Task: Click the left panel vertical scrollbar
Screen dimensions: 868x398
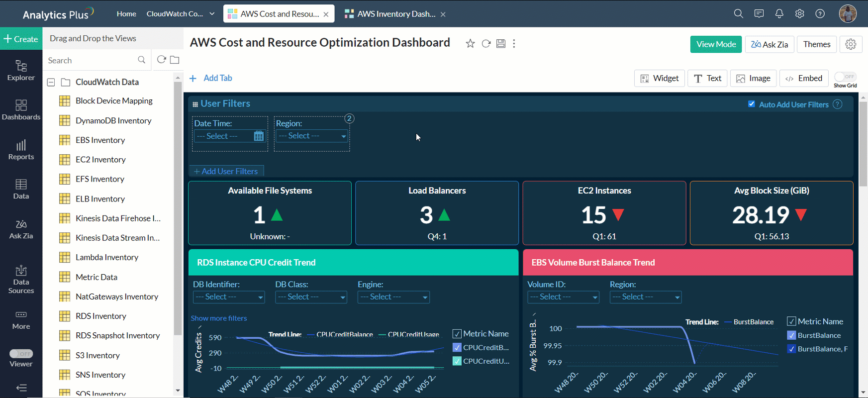Action: pos(178,209)
